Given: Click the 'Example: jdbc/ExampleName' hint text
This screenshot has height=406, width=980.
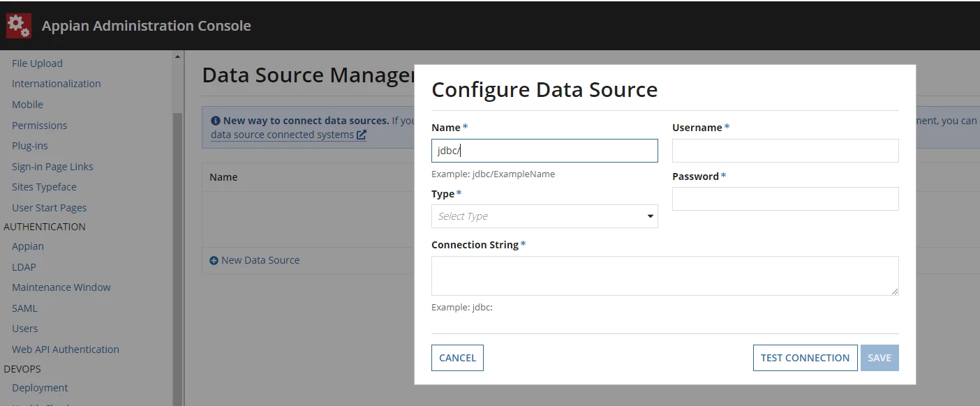Looking at the screenshot, I should click(x=493, y=174).
